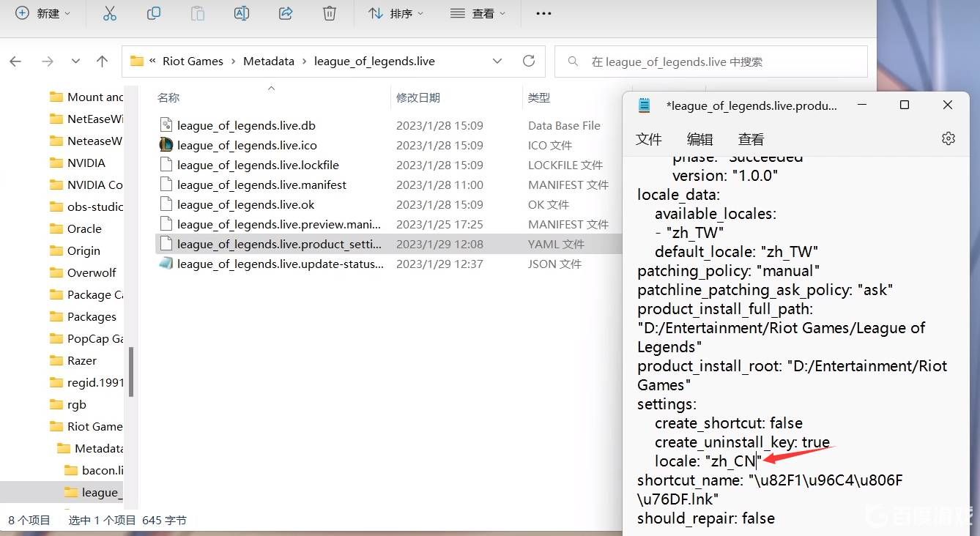
Task: Click Riot Games in the address breadcrumb
Action: [x=193, y=62]
